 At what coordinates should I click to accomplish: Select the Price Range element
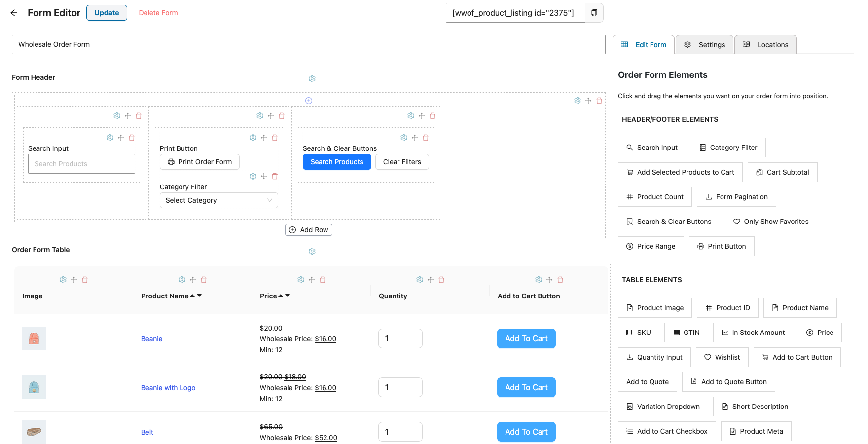click(651, 246)
